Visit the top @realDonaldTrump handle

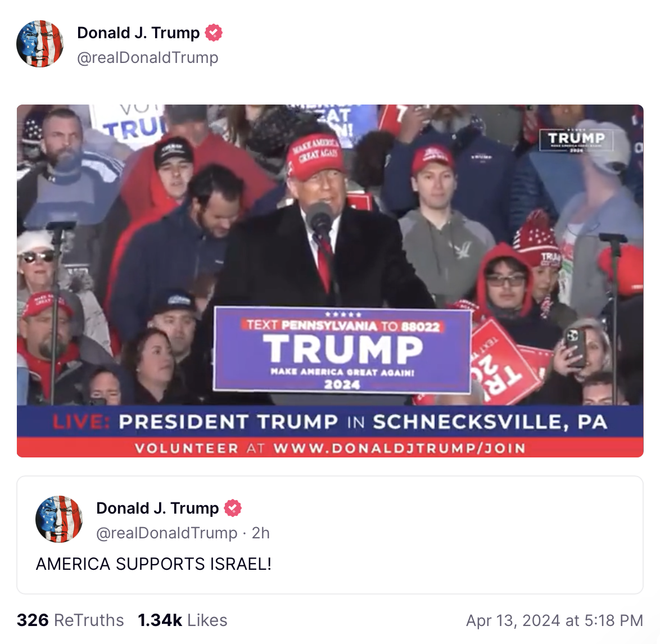147,58
